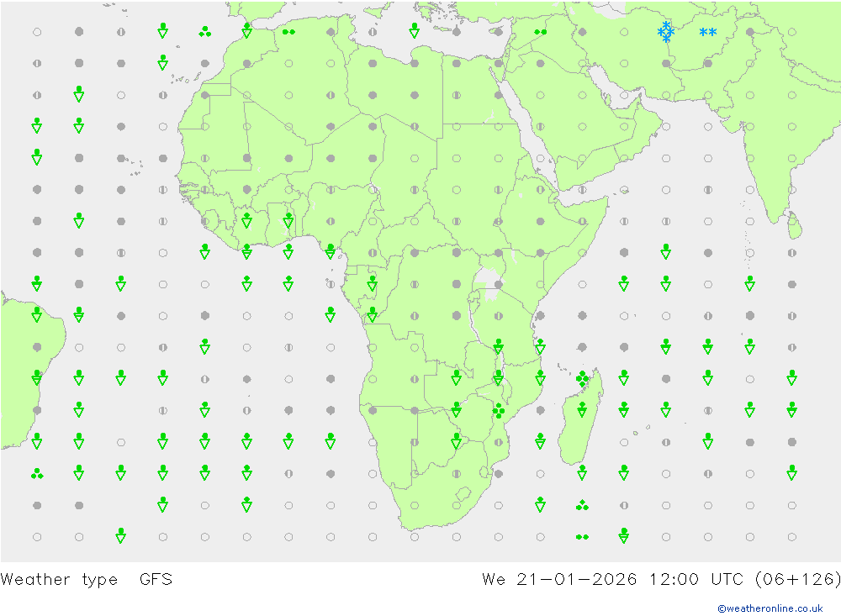Image resolution: width=841 pixels, height=616 pixels.
Task: Click the two-dot rain symbol over Syria
Action: tap(540, 32)
